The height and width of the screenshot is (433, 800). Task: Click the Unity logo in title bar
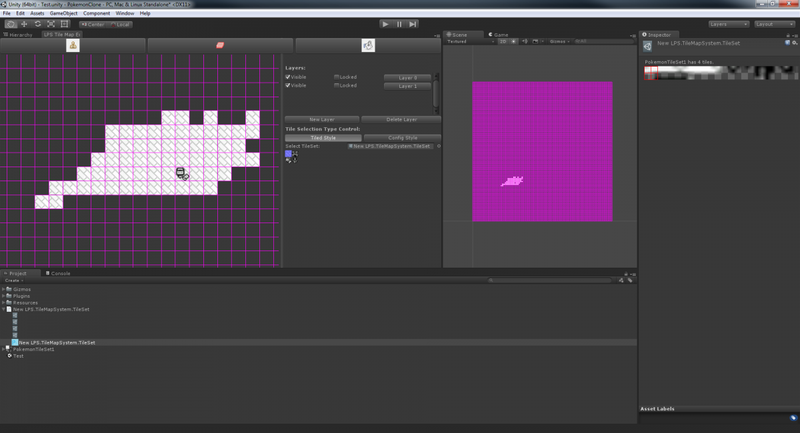[x=4, y=4]
